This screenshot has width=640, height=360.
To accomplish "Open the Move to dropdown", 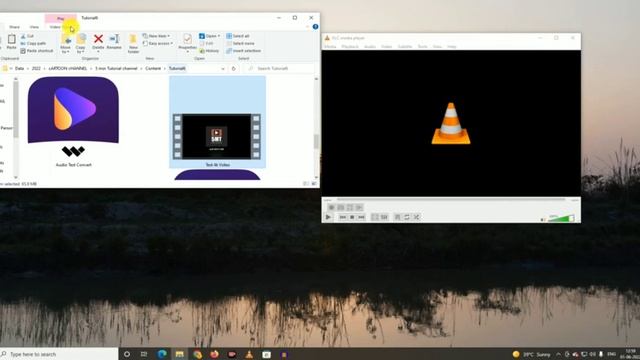I will click(65, 43).
